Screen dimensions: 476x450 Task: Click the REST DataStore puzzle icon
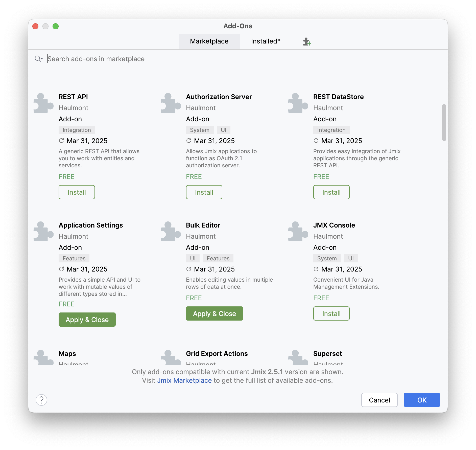298,103
